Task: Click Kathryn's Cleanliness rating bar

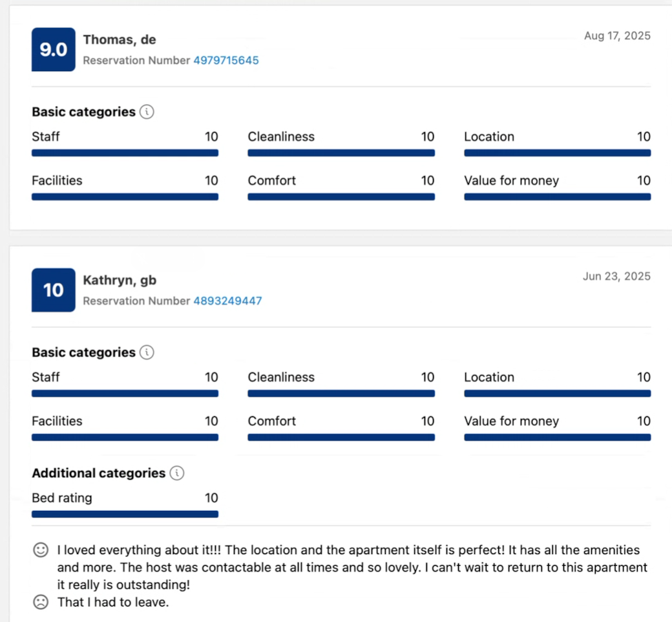Action: click(x=341, y=393)
